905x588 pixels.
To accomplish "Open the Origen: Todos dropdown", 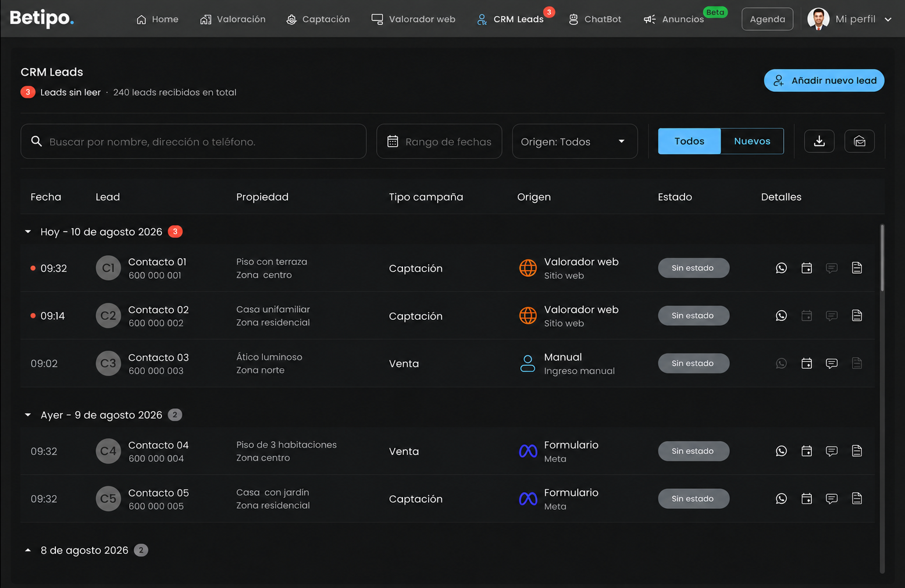I will (575, 141).
